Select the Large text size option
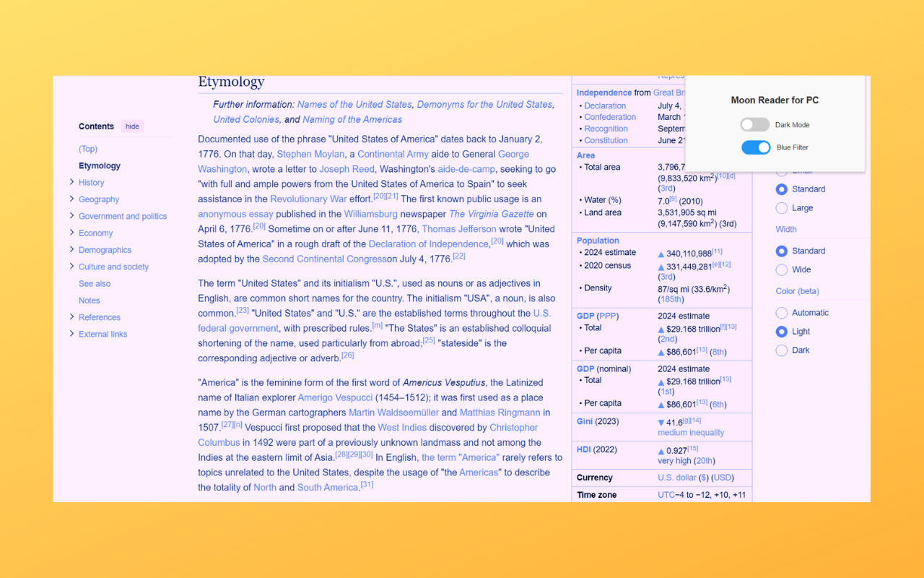The width and height of the screenshot is (924, 578). point(781,207)
